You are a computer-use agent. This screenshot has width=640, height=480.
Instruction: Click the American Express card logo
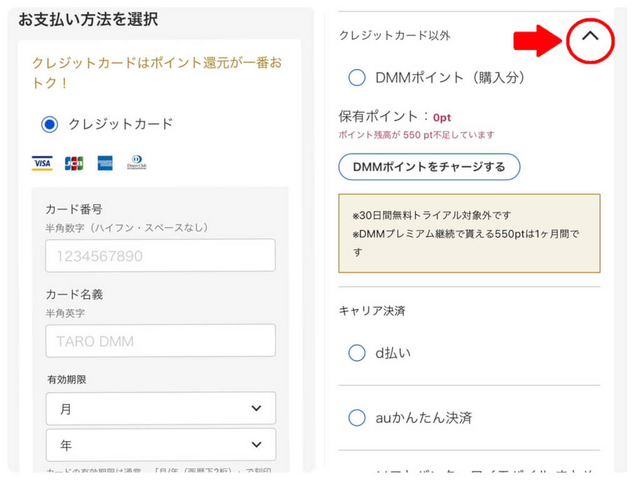[105, 163]
